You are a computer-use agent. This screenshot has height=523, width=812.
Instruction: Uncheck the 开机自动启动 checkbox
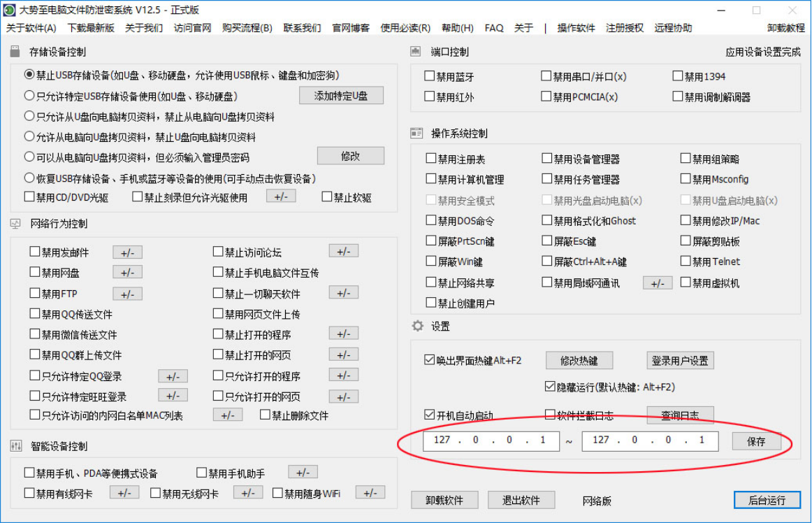pyautogui.click(x=430, y=415)
